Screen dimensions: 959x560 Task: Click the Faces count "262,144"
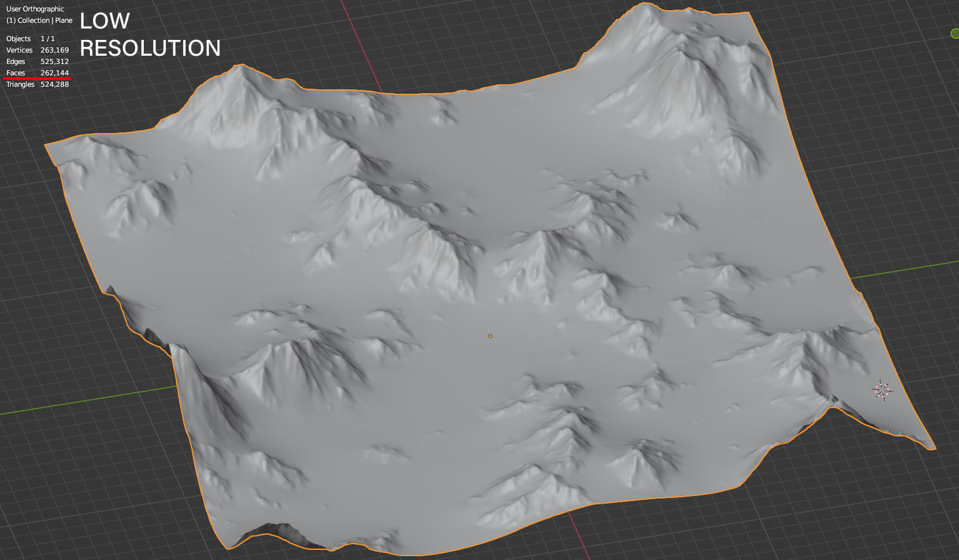(54, 73)
